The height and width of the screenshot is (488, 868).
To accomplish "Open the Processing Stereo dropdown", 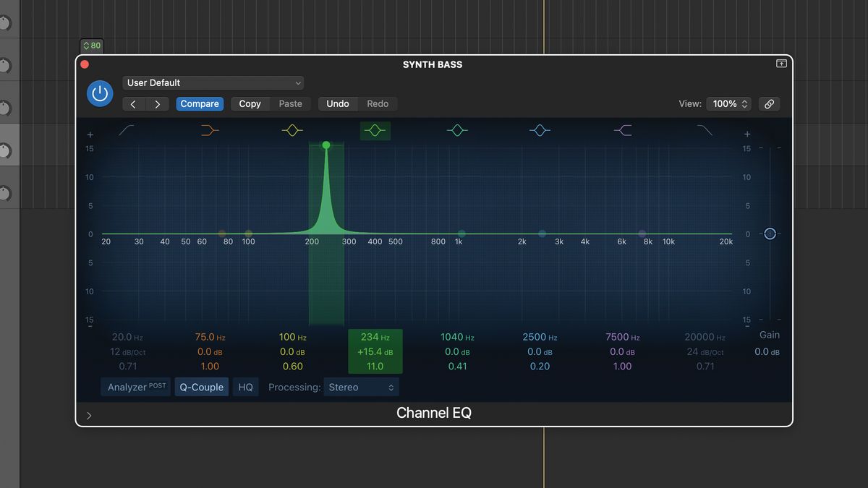I will pyautogui.click(x=361, y=387).
